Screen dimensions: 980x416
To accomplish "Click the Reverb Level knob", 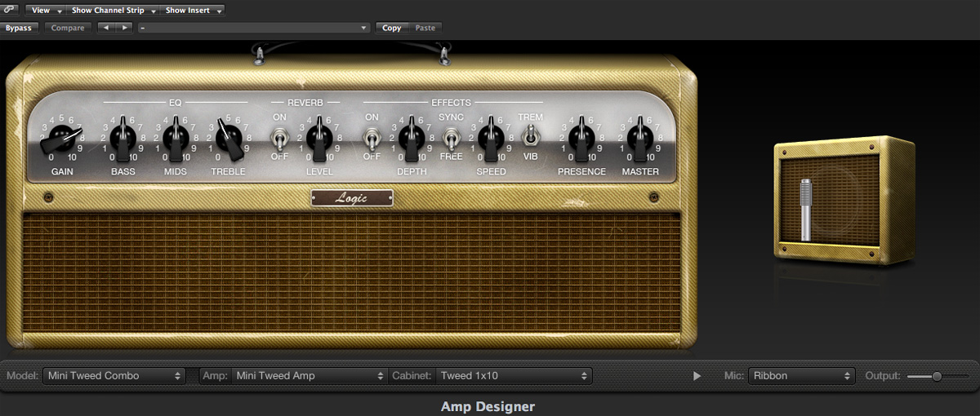I will (319, 139).
